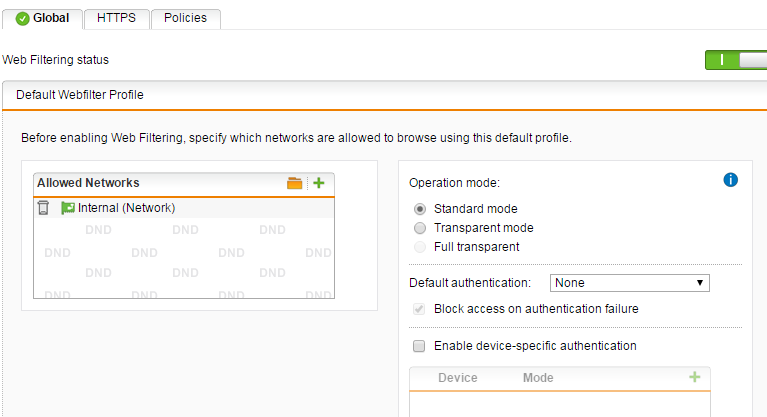Viewport: 767px width, 417px height.
Task: Click the Internal network object icon
Action: click(x=68, y=208)
